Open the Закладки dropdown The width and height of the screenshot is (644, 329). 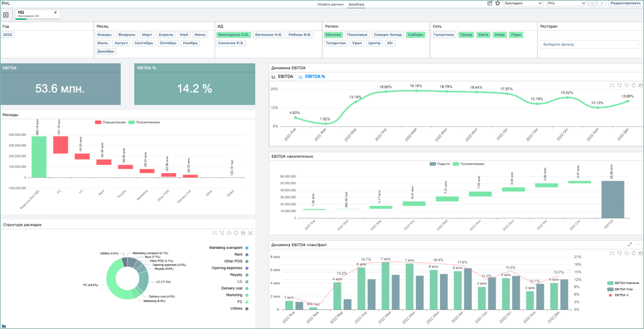[x=524, y=4]
